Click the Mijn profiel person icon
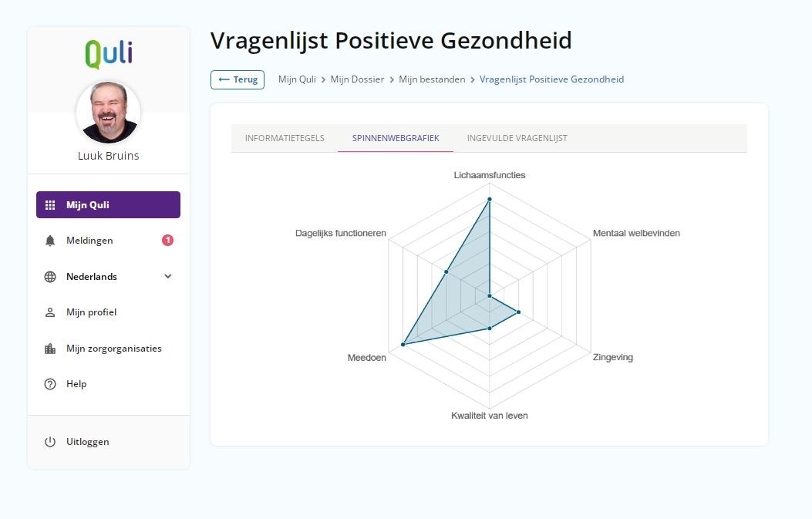812x519 pixels. coord(50,312)
